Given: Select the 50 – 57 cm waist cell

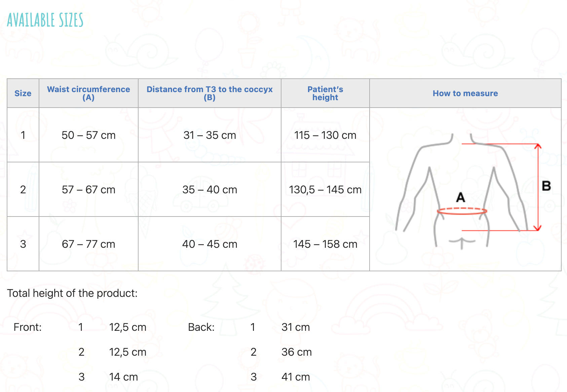Looking at the screenshot, I should pyautogui.click(x=88, y=135).
